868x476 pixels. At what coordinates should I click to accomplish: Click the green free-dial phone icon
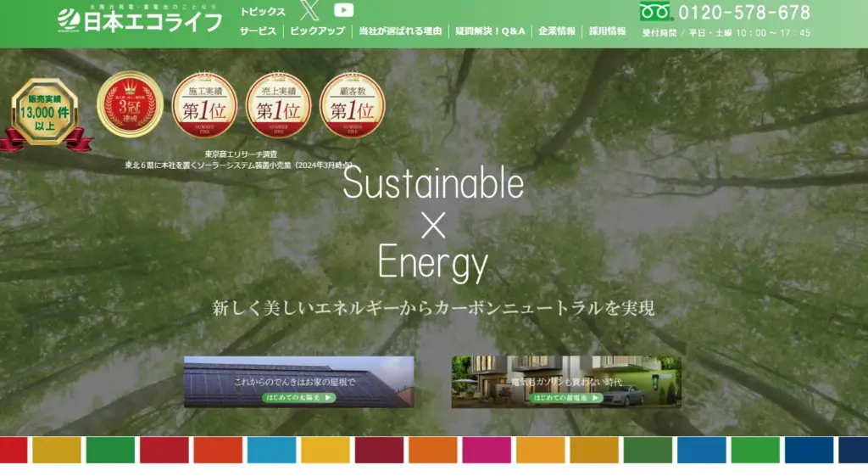click(655, 12)
